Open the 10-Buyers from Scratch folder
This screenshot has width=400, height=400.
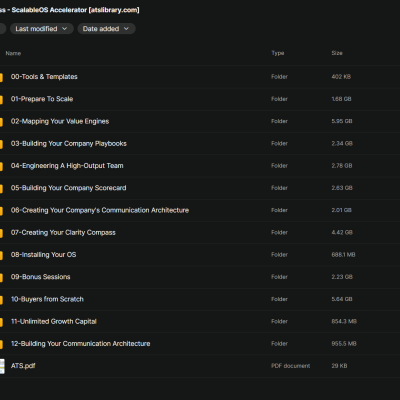tap(200, 299)
